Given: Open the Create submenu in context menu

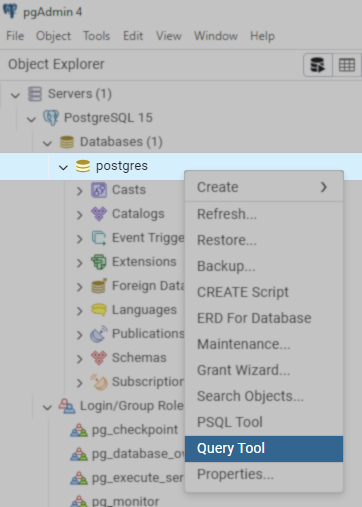Looking at the screenshot, I should tap(264, 187).
